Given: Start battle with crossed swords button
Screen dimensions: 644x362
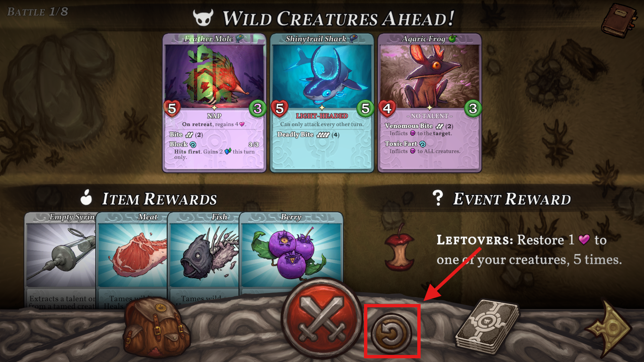Looking at the screenshot, I should pos(321,318).
